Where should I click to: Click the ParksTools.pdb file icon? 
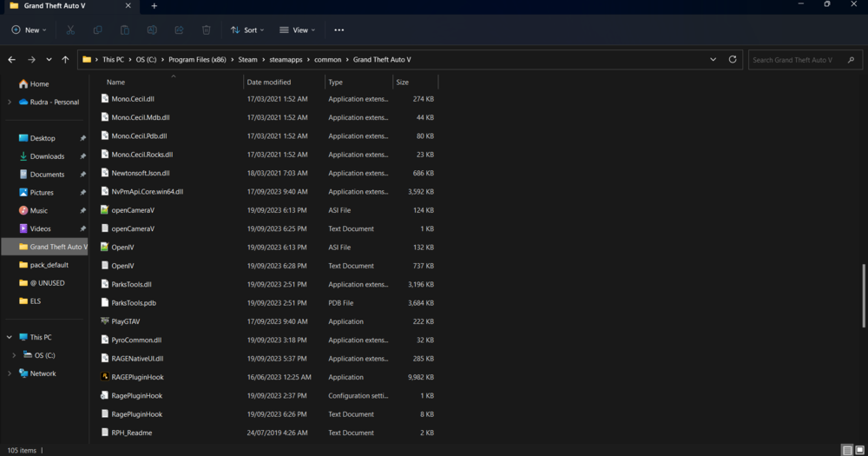coord(104,302)
